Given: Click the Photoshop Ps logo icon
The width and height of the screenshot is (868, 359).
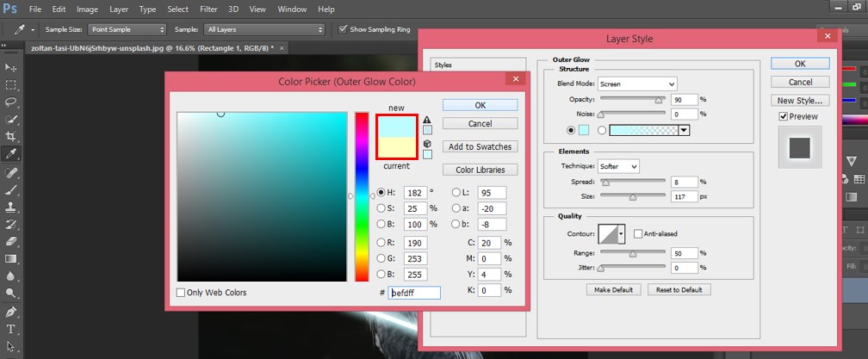Looking at the screenshot, I should coord(10,9).
